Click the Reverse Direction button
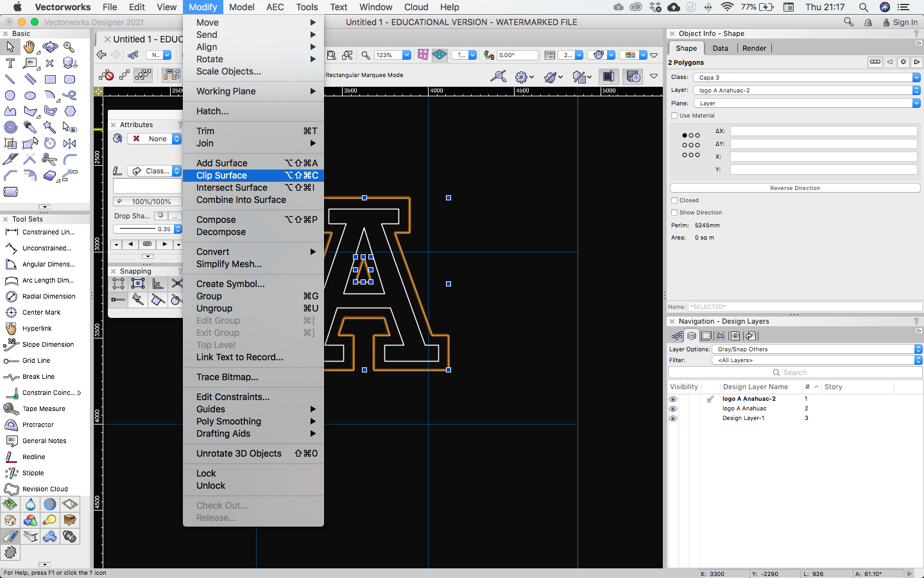 [795, 188]
